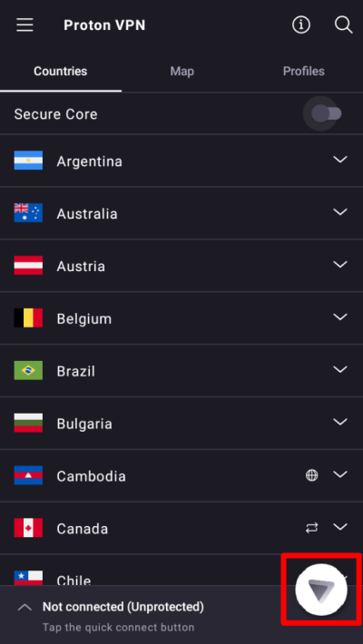
Task: Select the Australia country row
Action: coord(181,213)
